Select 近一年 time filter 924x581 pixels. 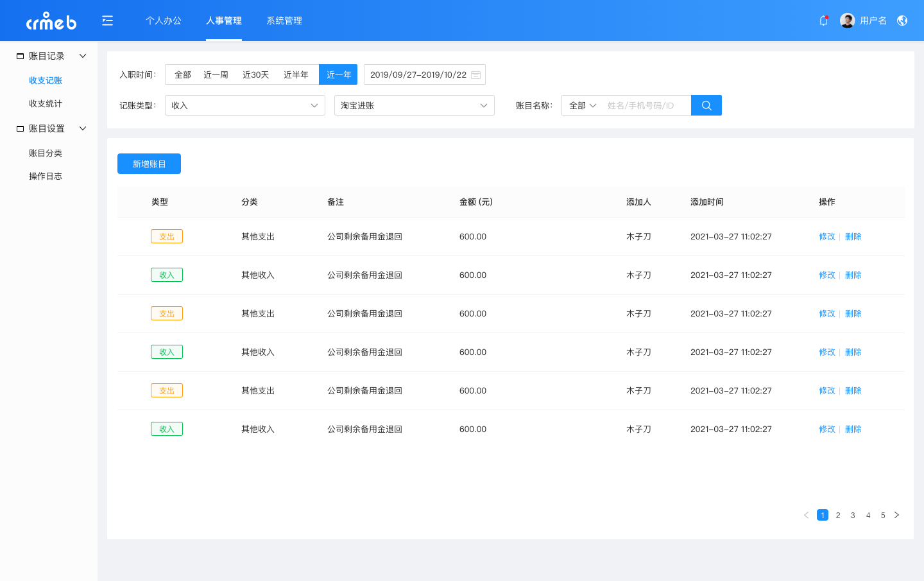click(x=338, y=74)
